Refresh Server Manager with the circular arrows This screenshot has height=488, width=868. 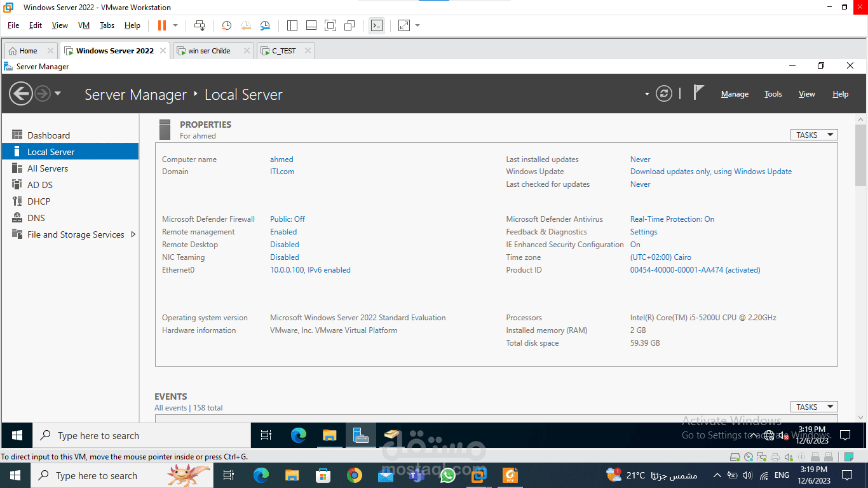(x=664, y=94)
